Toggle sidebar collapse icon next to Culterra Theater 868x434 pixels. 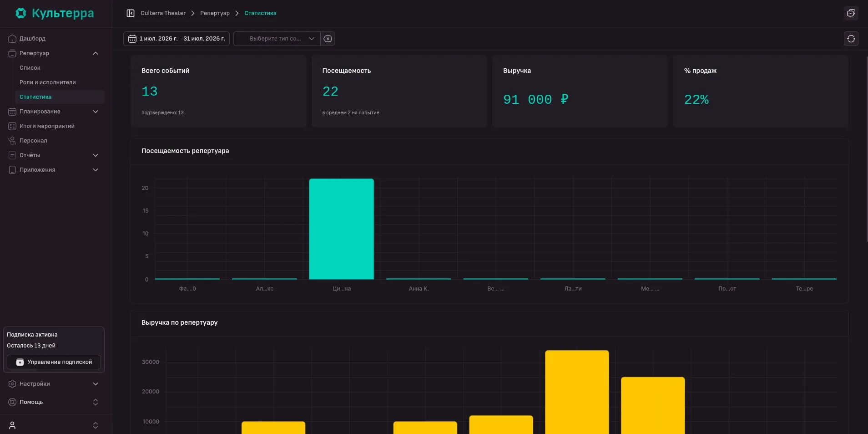pos(131,13)
